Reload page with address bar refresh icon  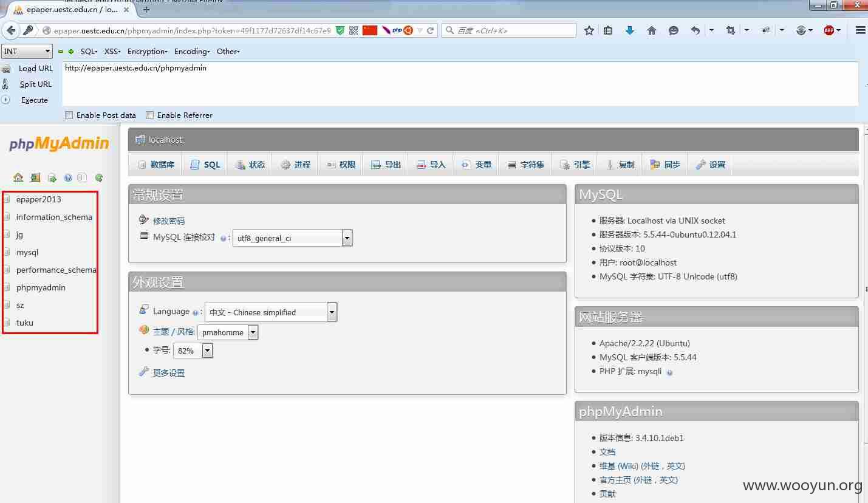431,30
